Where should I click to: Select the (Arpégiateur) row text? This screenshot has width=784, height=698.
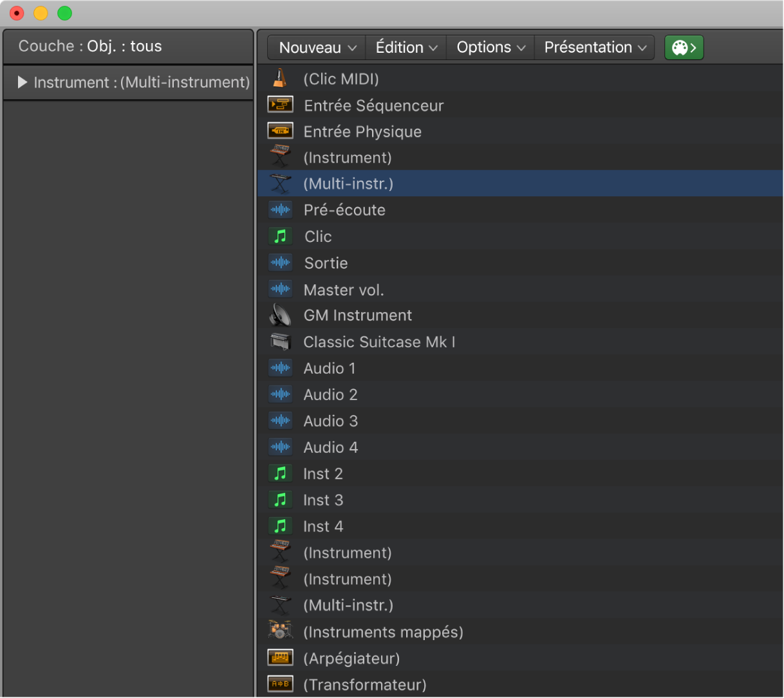point(351,659)
